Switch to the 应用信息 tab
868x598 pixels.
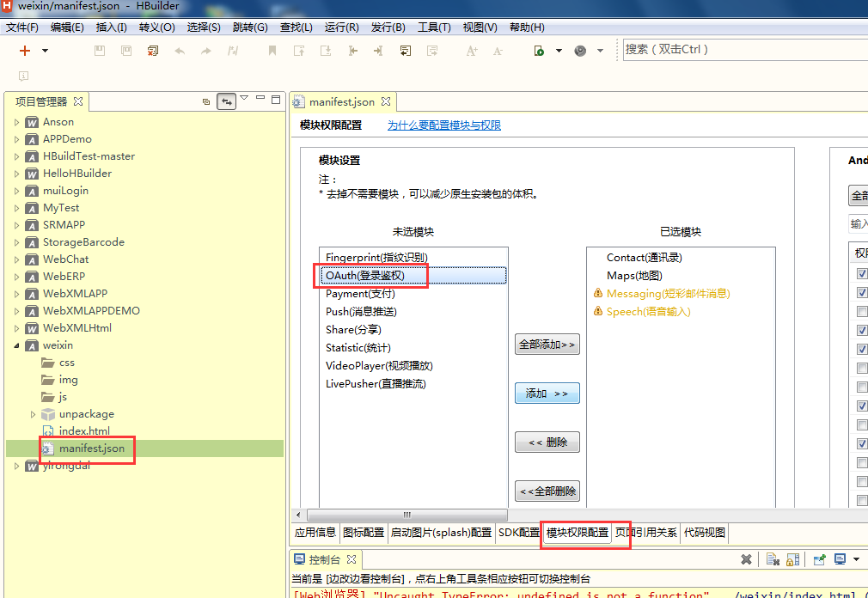point(315,532)
